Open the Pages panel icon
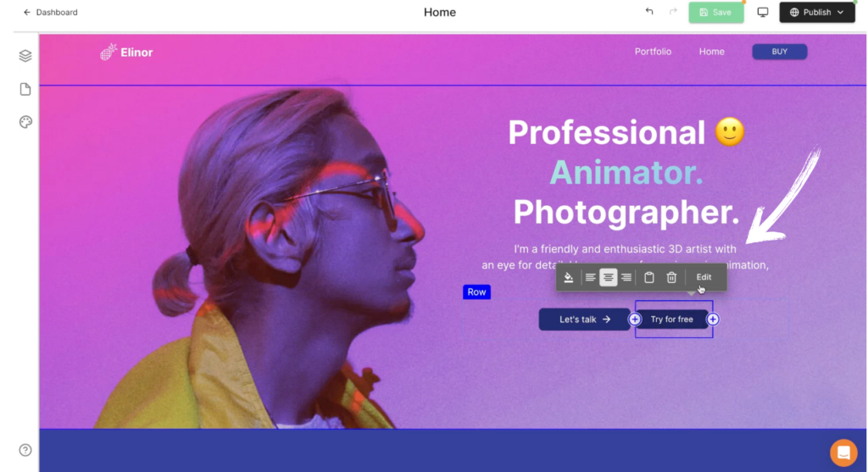 click(x=25, y=90)
